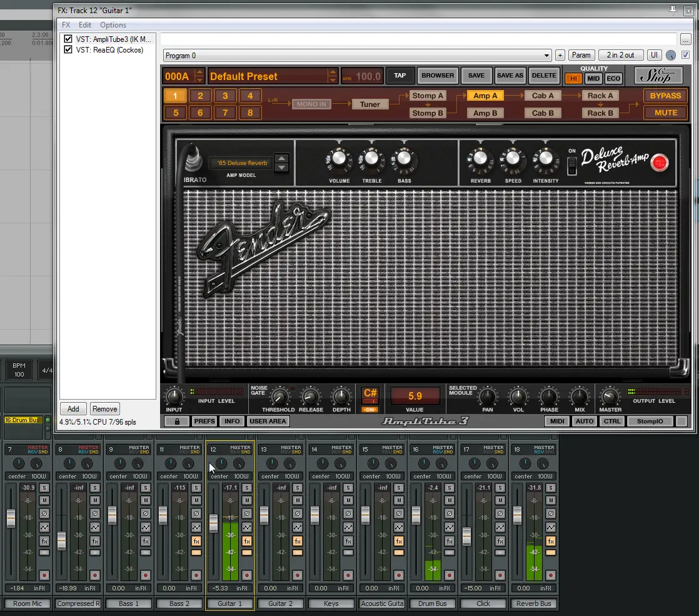The width and height of the screenshot is (699, 616).
Task: Click the Guitar 1 track name field
Action: [x=230, y=603]
